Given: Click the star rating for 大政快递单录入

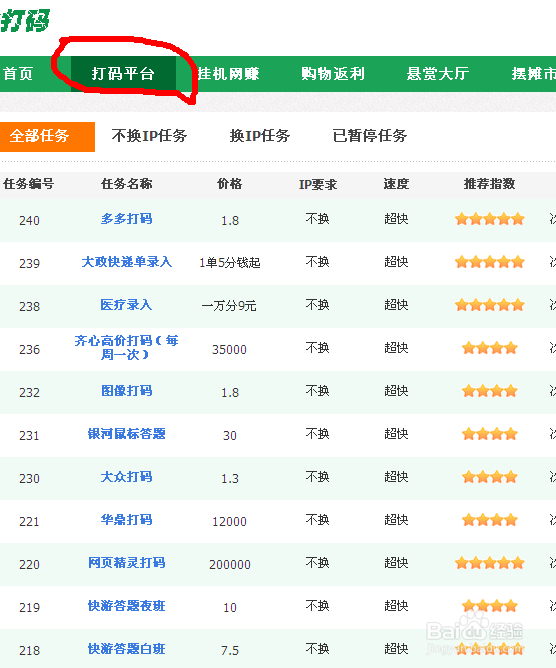Looking at the screenshot, I should 490,262.
